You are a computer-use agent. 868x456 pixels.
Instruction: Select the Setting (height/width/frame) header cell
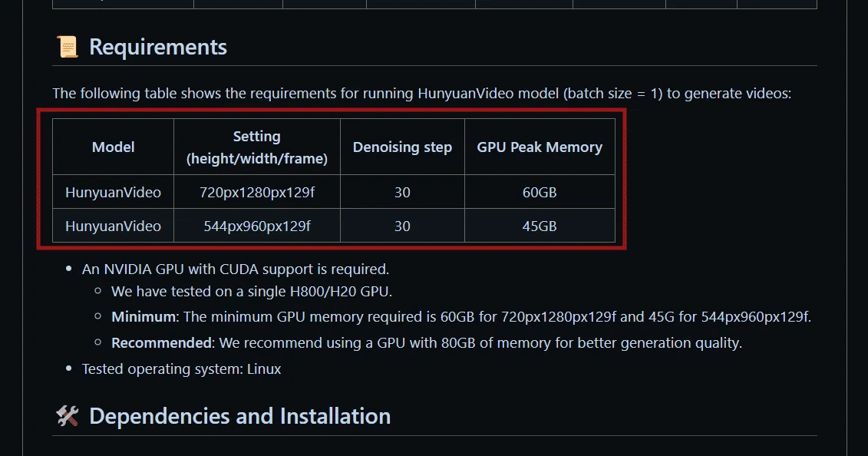point(257,147)
